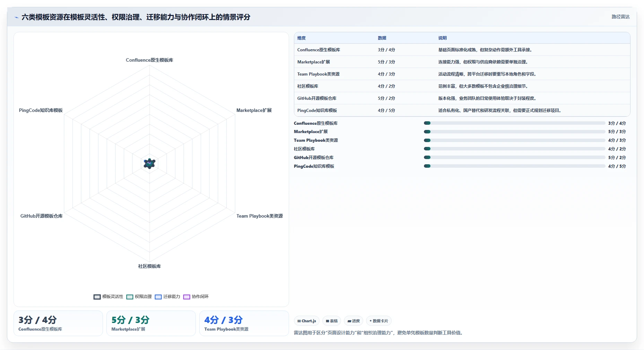The image size is (644, 350).
Task: Click the radar axis label Confluence原生模板库
Action: pos(149,60)
